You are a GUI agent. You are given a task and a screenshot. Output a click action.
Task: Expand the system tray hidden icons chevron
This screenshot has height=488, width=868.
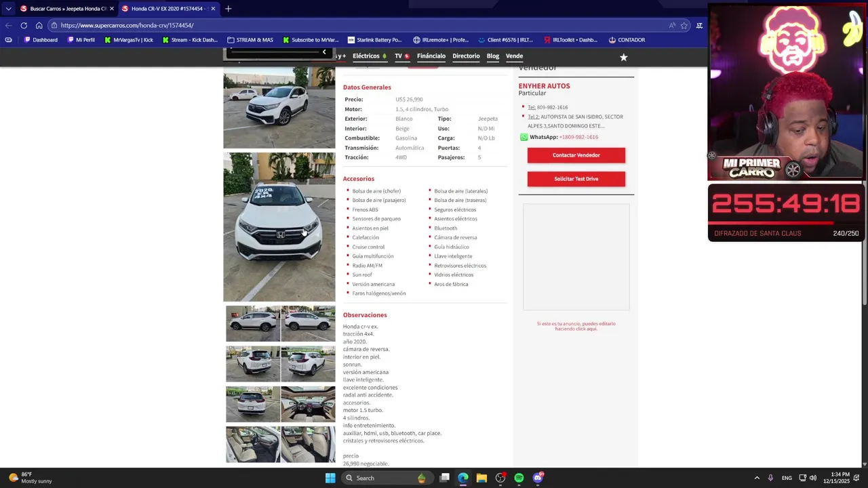[757, 478]
